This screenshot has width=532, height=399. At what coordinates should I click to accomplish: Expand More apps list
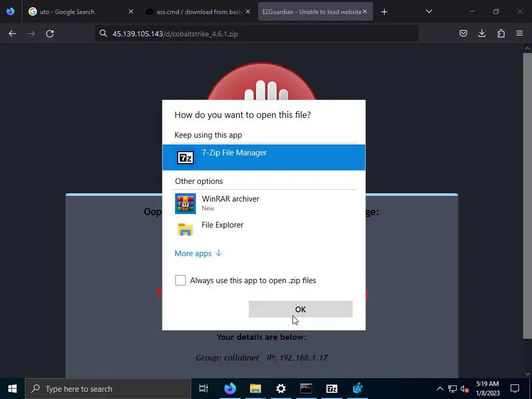(198, 254)
